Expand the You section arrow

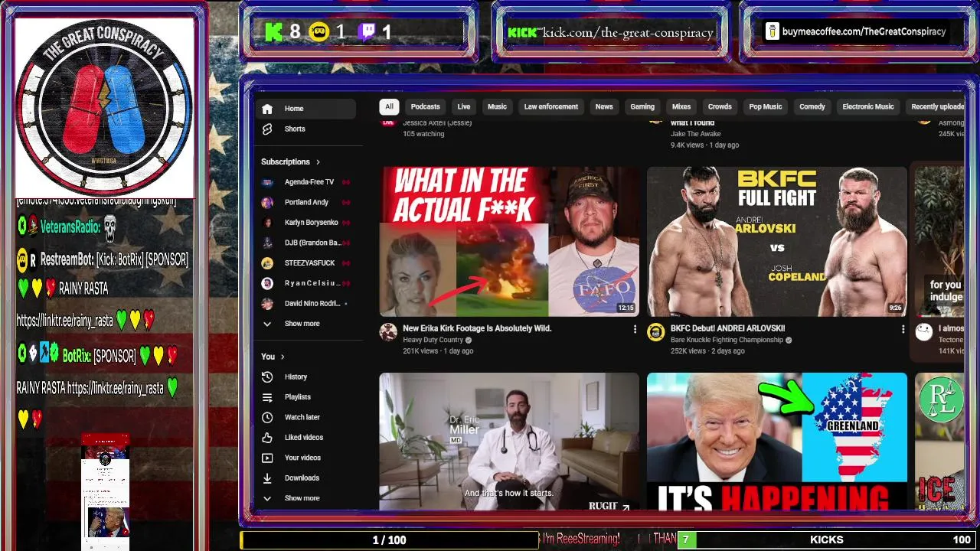[x=283, y=357]
